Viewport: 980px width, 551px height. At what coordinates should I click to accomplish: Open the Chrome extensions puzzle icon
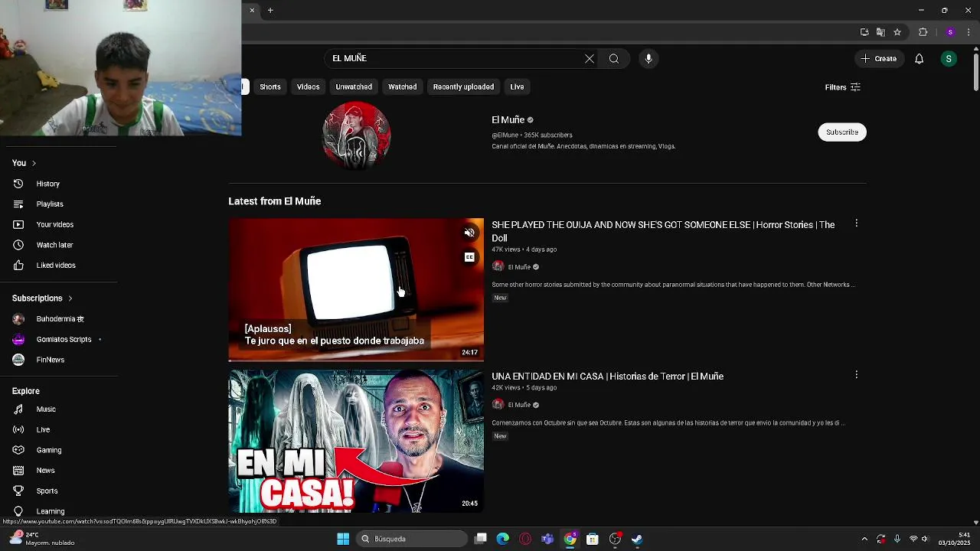click(923, 32)
